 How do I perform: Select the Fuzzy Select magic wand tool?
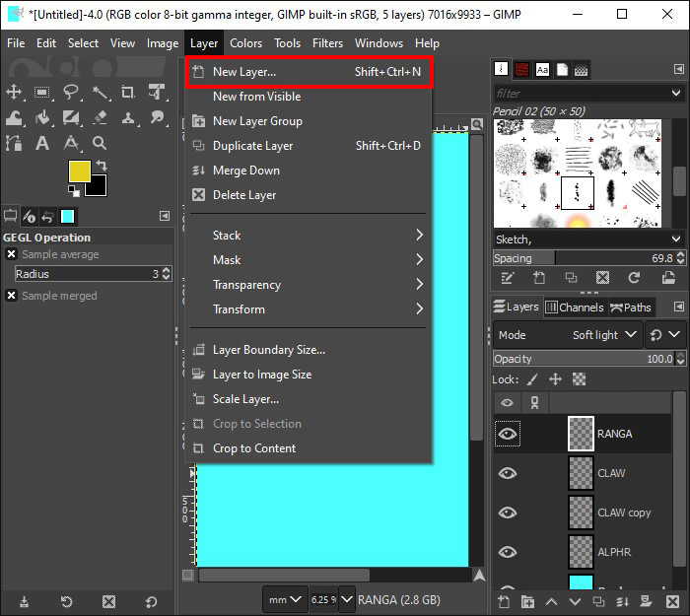100,92
